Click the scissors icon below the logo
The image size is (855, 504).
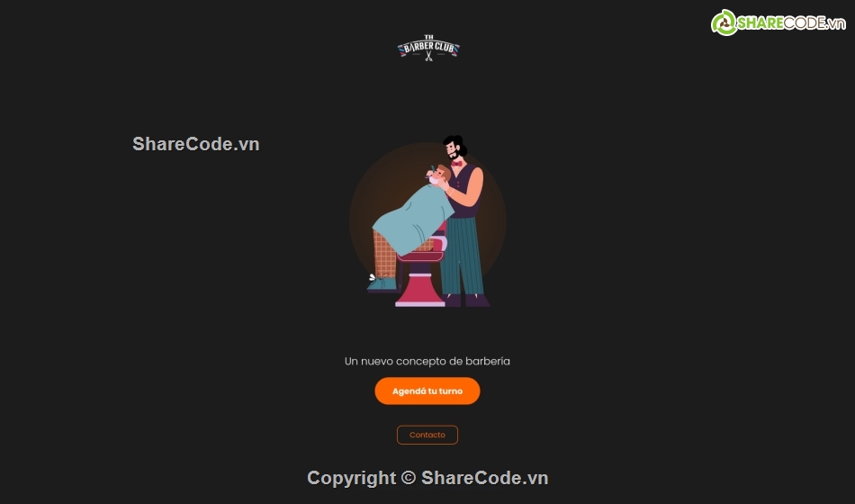[x=428, y=56]
